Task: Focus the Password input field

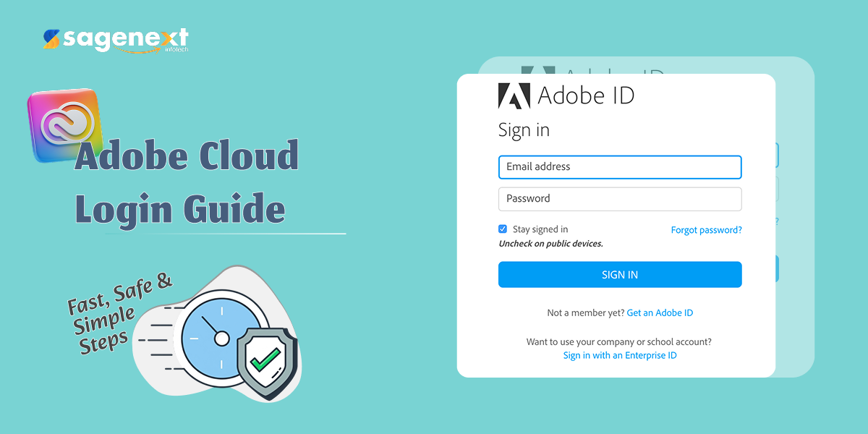Action: [x=620, y=199]
